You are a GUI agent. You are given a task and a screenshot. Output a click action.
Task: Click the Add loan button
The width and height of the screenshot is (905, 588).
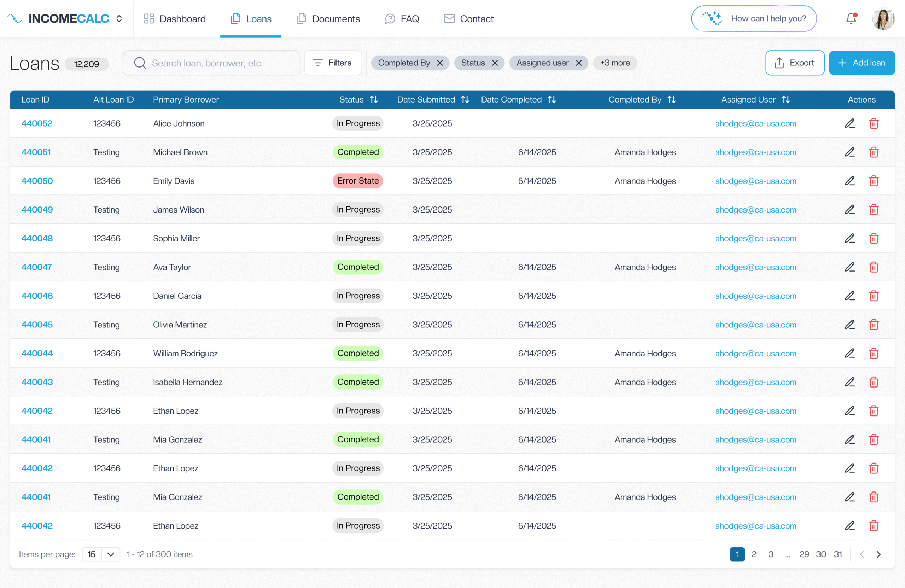(862, 63)
